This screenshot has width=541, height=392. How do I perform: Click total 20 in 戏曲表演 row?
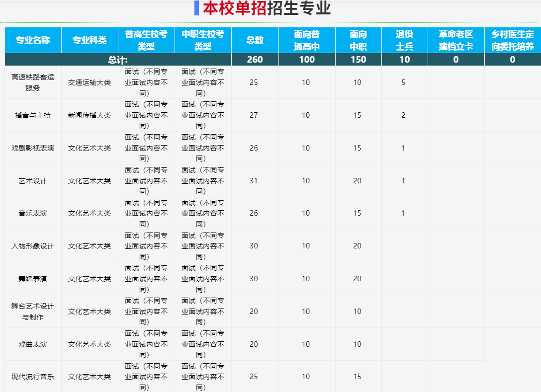point(254,344)
